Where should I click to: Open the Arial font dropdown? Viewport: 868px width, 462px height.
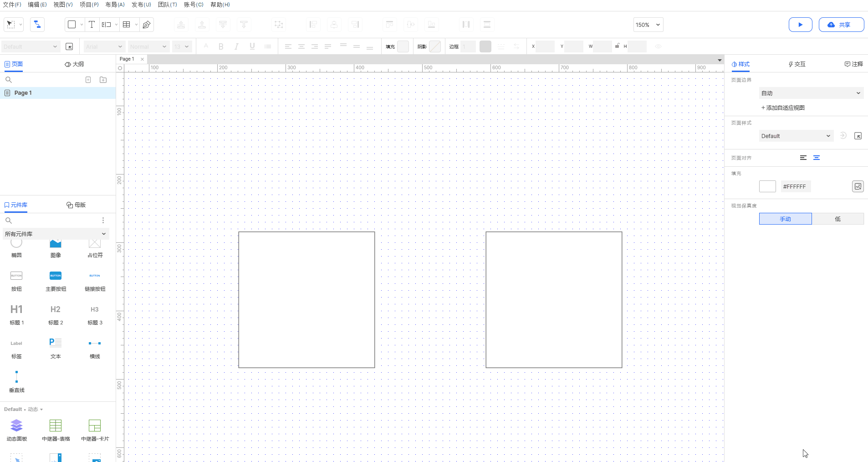[104, 46]
